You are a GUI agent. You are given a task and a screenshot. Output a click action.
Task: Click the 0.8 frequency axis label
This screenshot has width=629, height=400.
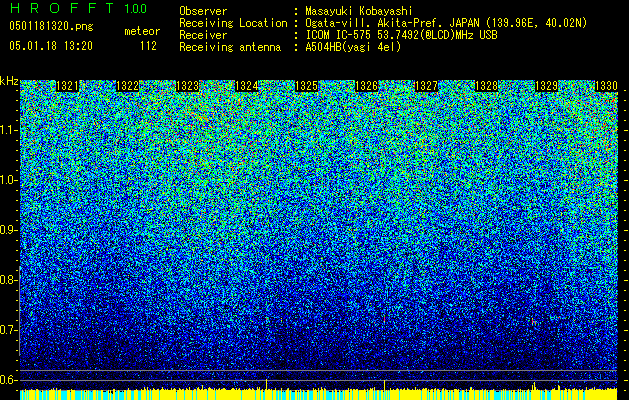pos(8,280)
